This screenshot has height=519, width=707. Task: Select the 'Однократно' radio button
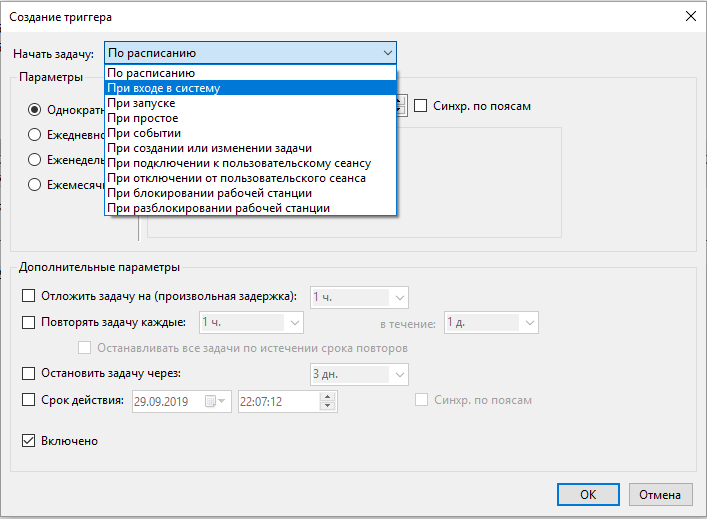[35, 109]
